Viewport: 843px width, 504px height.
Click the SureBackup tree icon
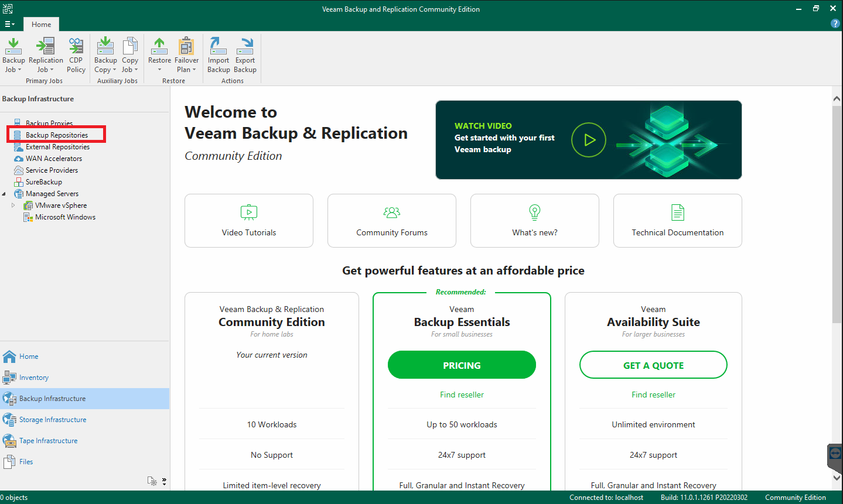18,182
